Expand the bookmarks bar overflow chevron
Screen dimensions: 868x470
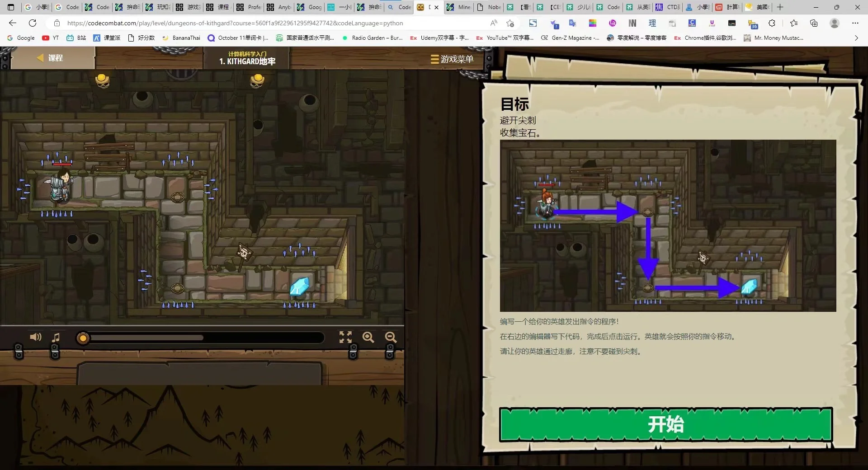pos(856,38)
